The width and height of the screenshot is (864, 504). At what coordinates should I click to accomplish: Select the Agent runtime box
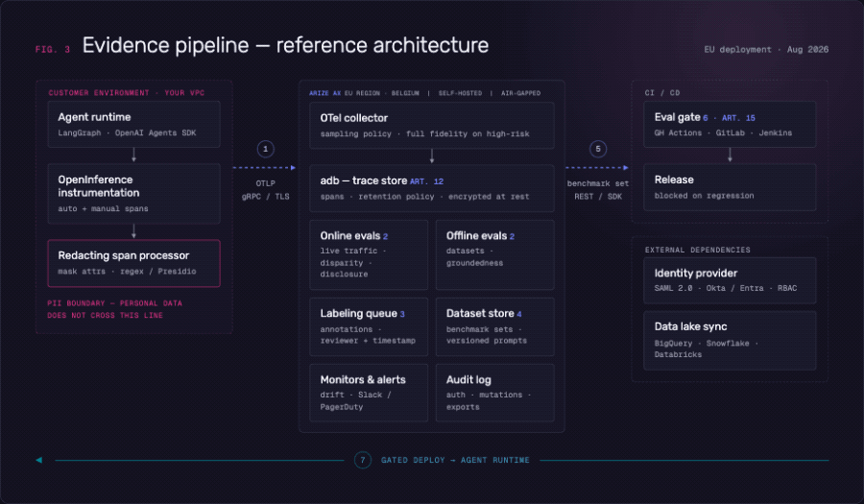(133, 124)
